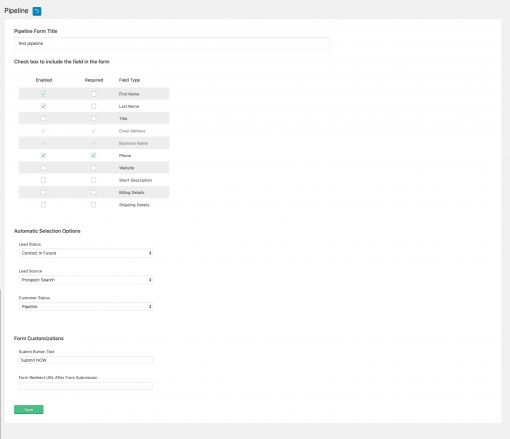The width and height of the screenshot is (510, 439).
Task: Open the Customer Status dropdown
Action: pos(86,307)
